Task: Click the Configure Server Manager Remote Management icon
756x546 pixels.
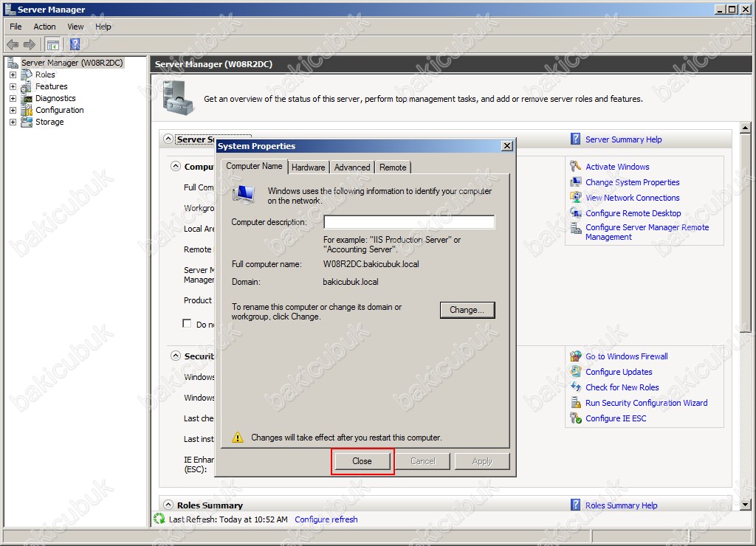Action: coord(576,228)
